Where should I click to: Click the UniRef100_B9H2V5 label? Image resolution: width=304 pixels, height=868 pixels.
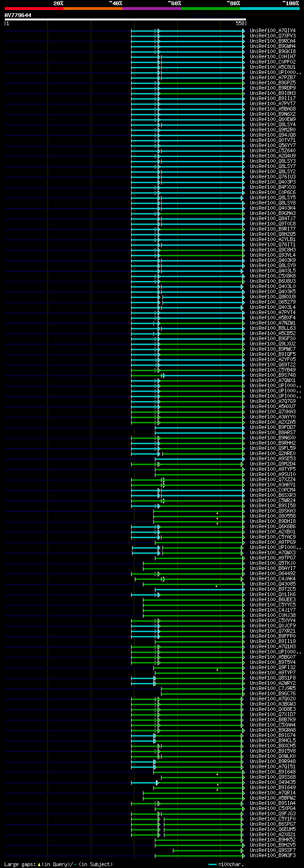tap(273, 845)
